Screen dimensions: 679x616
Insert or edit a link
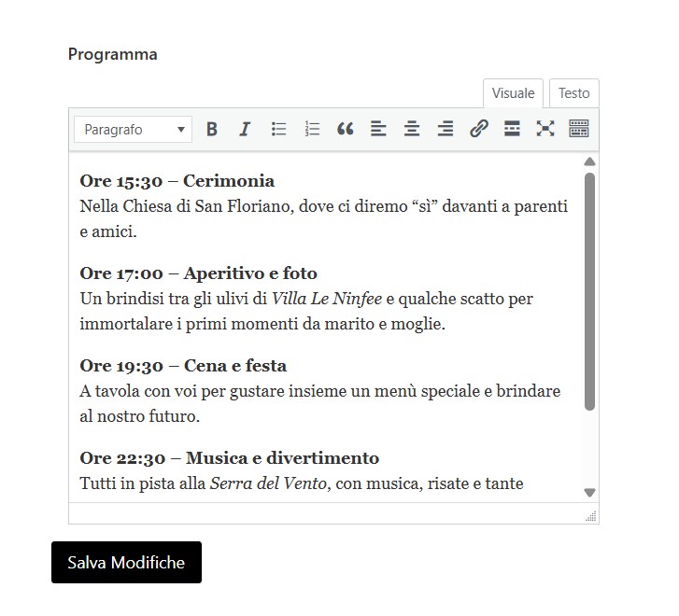tap(479, 129)
